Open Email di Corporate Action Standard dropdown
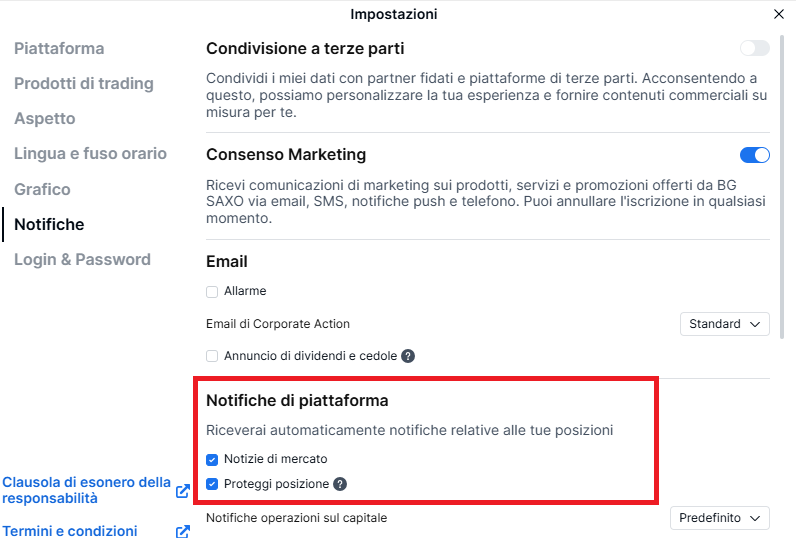Screen dimensions: 796x555 click(x=725, y=324)
